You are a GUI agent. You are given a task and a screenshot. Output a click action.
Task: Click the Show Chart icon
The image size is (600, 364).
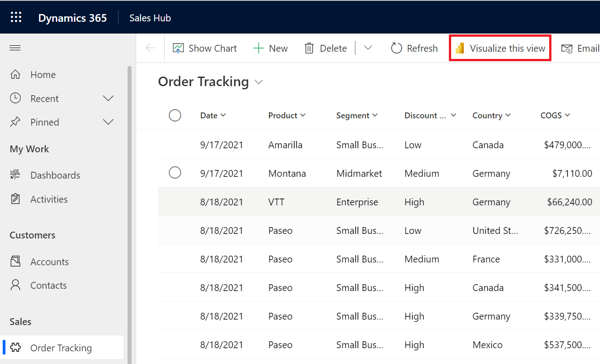[178, 48]
